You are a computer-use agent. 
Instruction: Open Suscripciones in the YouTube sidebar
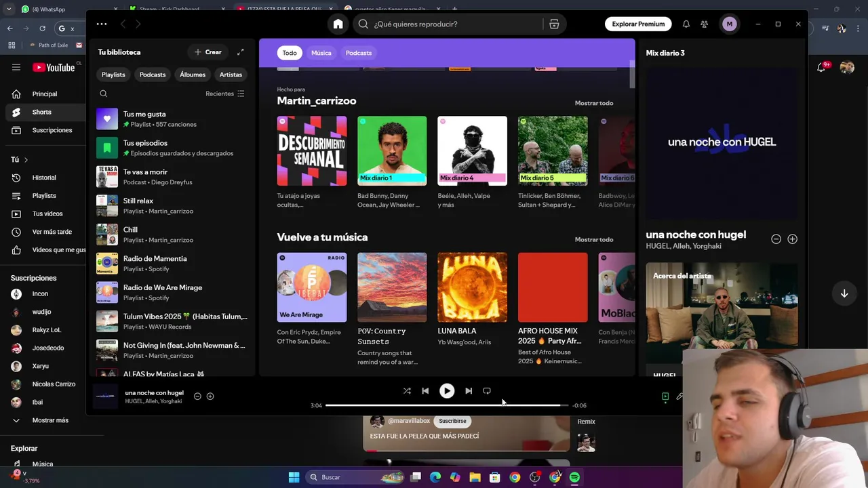coord(46,130)
